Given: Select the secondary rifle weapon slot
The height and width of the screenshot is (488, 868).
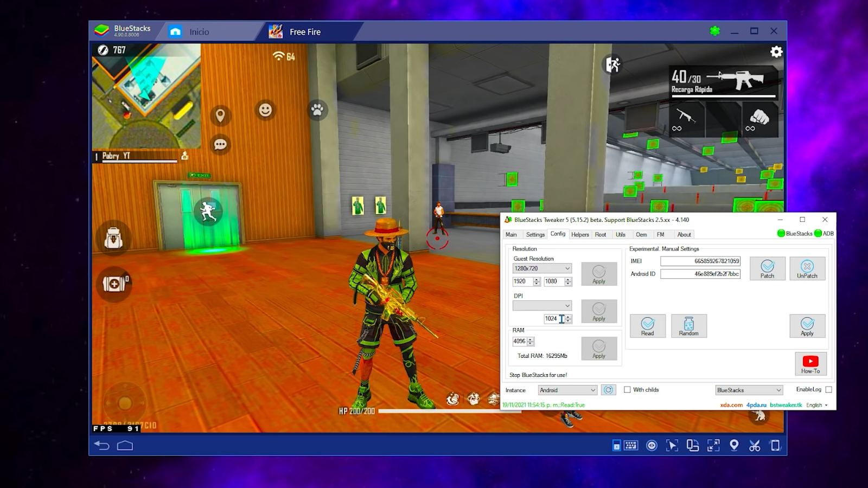Looking at the screenshot, I should tap(686, 119).
